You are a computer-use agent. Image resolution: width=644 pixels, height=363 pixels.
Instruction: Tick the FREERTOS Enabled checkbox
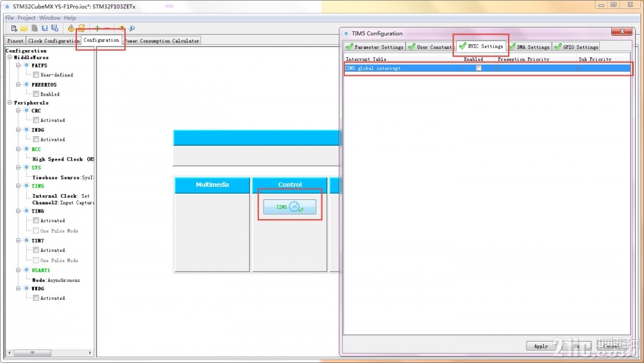click(36, 94)
